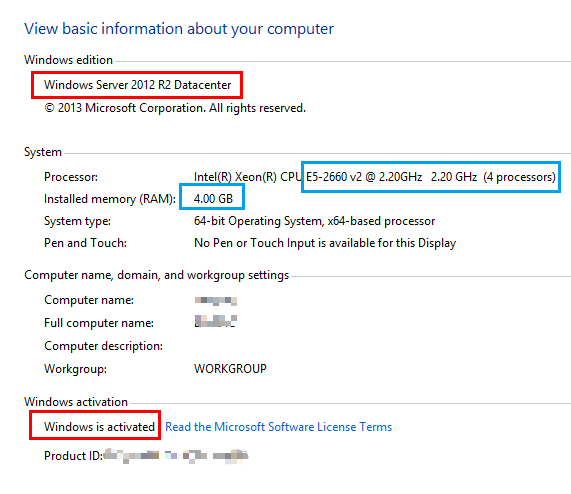
Task: Click the 'Computer name:' label
Action: pos(89,300)
